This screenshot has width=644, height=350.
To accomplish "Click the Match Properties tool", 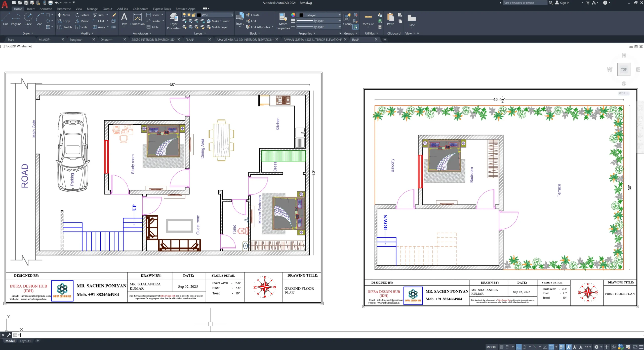I will pyautogui.click(x=283, y=21).
